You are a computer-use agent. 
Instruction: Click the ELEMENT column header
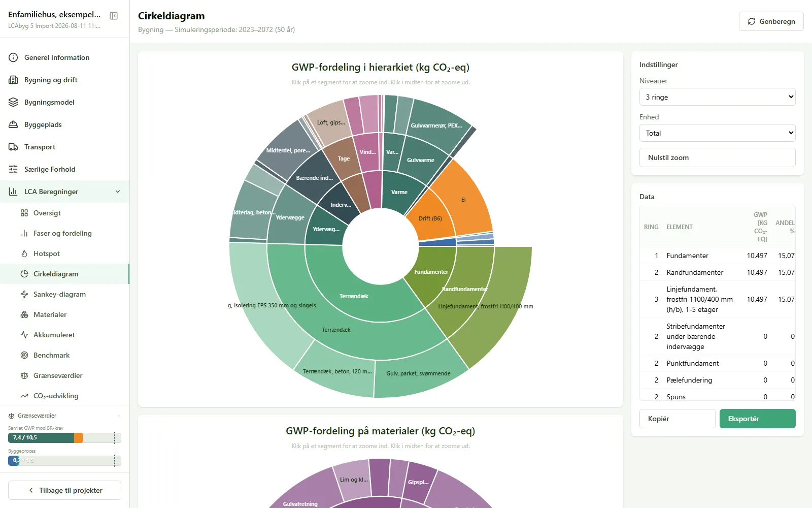(680, 227)
